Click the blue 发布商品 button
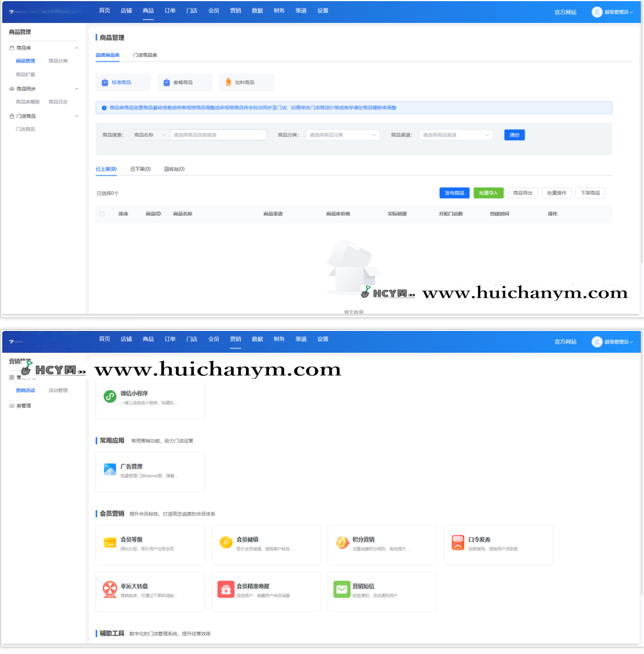Image resolution: width=644 pixels, height=654 pixels. [x=455, y=193]
